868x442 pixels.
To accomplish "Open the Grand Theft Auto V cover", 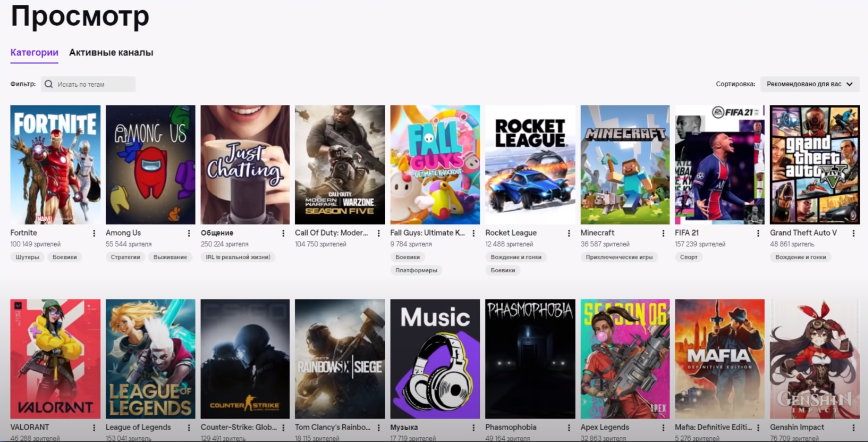I will (815, 165).
